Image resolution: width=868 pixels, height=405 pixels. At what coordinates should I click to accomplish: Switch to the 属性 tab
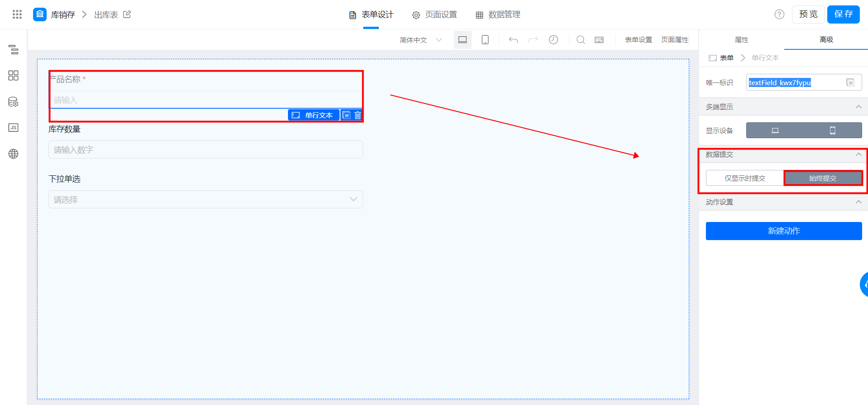[742, 40]
